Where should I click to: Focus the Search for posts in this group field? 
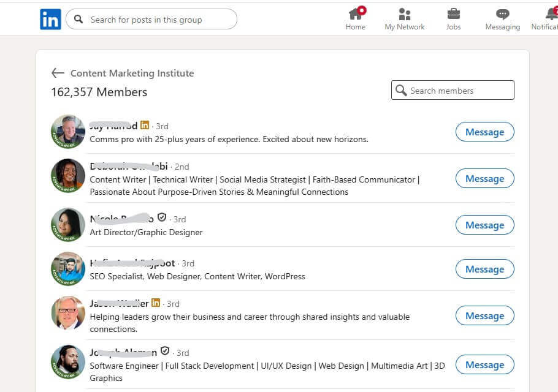[151, 19]
